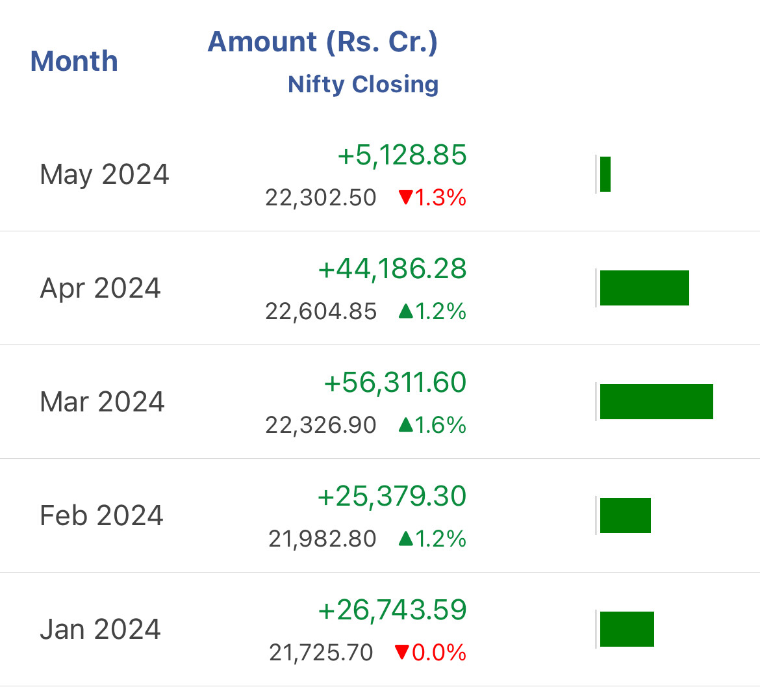760x700 pixels.
Task: Click the +56,311.60 amount value
Action: click(395, 383)
